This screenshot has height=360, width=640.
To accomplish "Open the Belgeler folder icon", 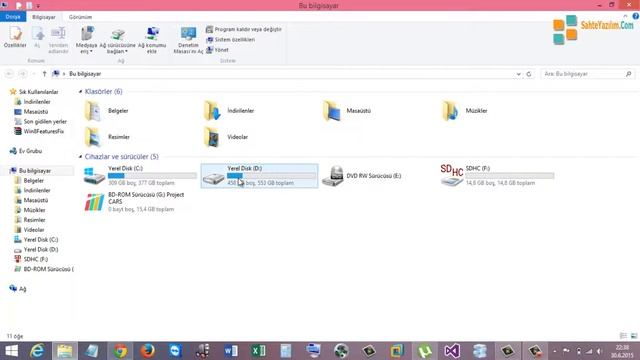I will (93, 111).
